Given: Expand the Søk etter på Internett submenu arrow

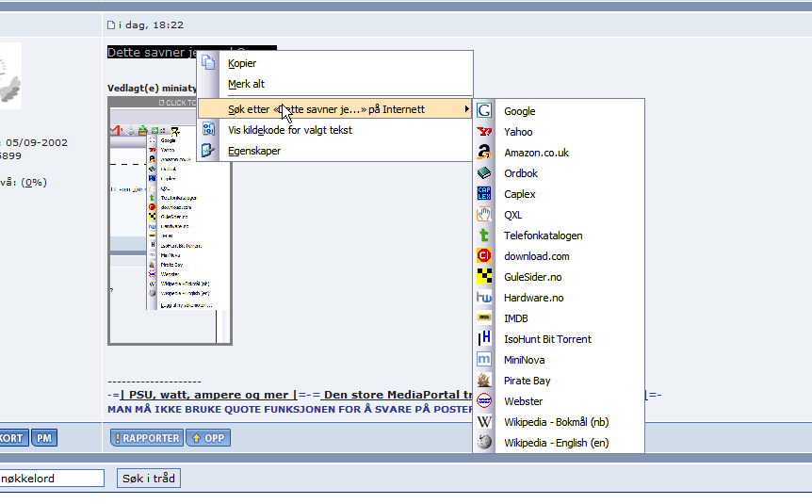Looking at the screenshot, I should [466, 108].
